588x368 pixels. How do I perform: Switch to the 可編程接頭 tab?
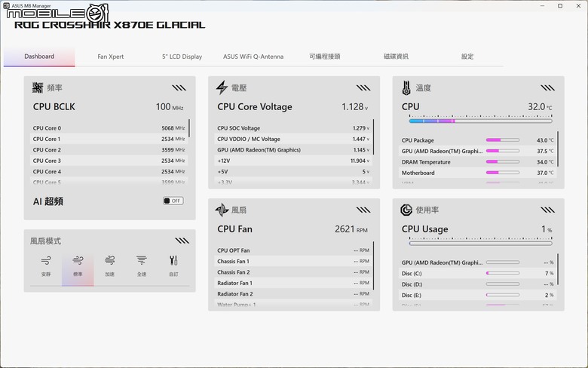pyautogui.click(x=325, y=57)
